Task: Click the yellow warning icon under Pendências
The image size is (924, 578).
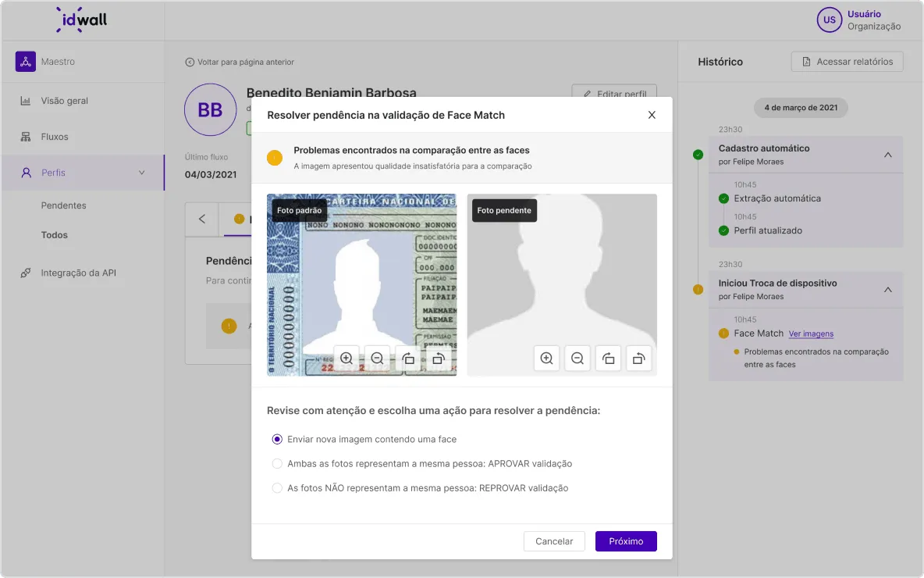Action: (x=229, y=326)
